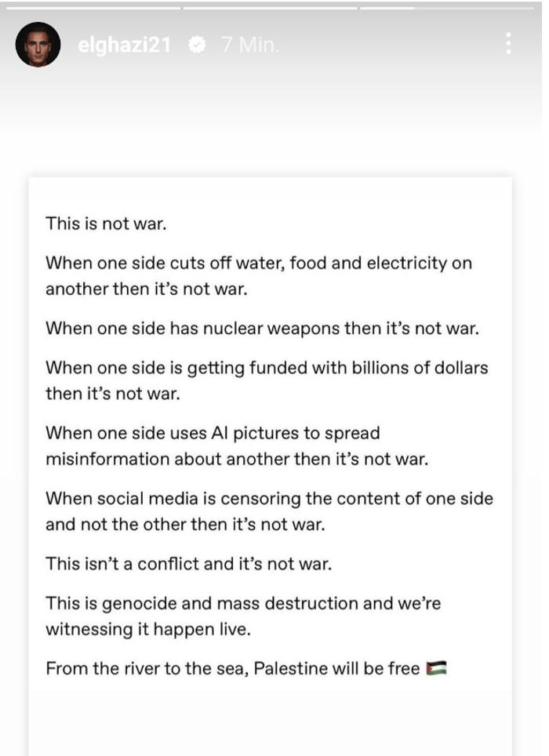Viewport: 549px width, 756px height.
Task: Click "From the river to the sea" text
Action: pos(146,669)
